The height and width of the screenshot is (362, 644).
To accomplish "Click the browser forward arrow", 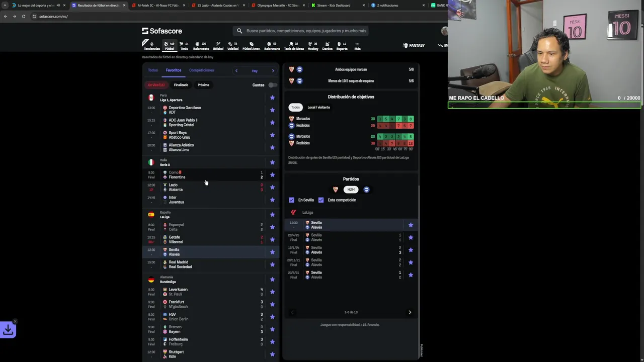I will 14,16.
